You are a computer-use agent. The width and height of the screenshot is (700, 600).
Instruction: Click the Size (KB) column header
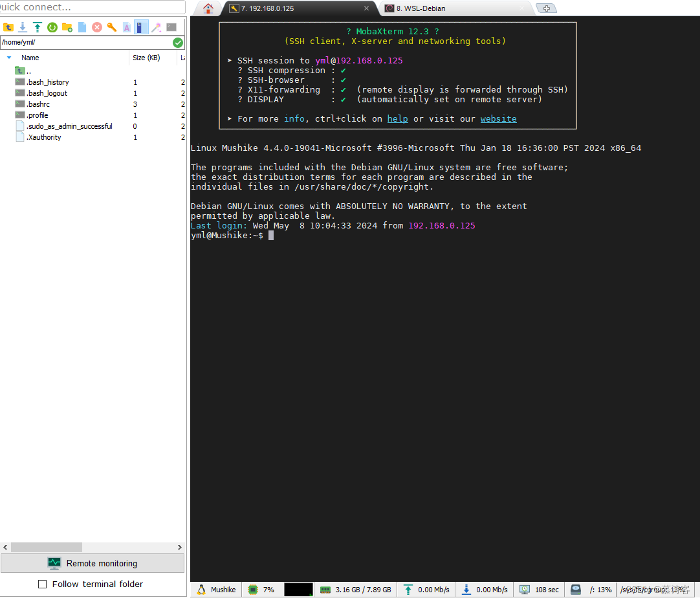pos(146,58)
